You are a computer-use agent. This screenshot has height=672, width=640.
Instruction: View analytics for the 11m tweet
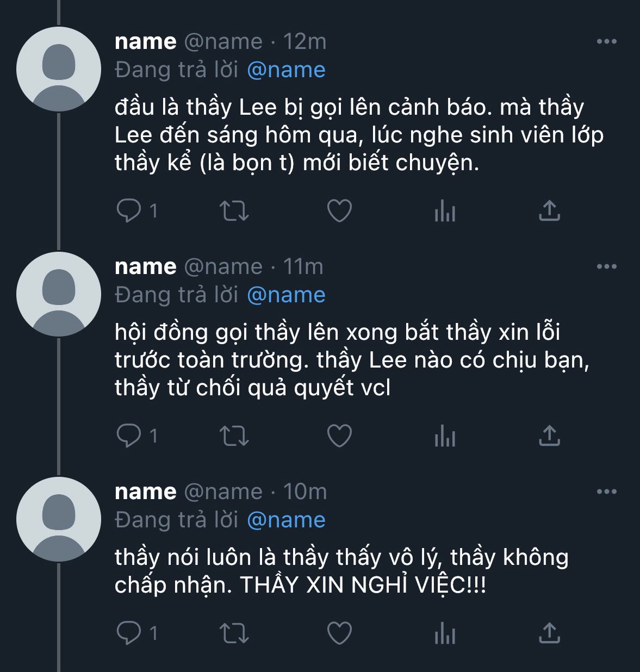click(x=444, y=436)
